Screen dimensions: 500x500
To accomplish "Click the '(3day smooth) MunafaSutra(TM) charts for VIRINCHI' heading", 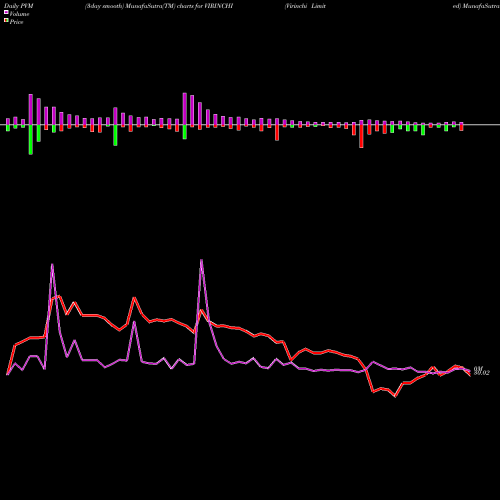I will coord(159,6).
